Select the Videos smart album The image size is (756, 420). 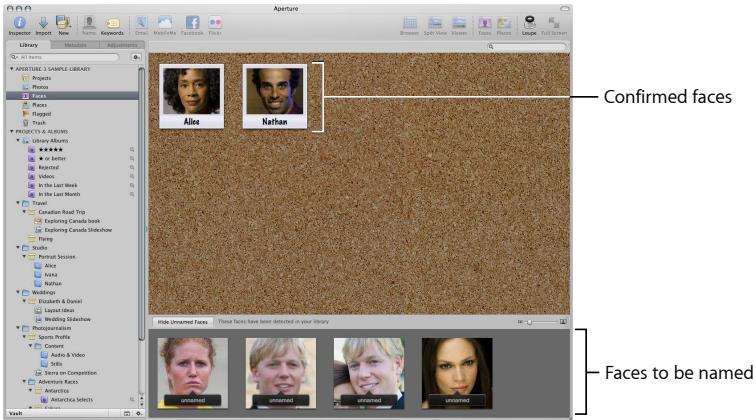[47, 176]
